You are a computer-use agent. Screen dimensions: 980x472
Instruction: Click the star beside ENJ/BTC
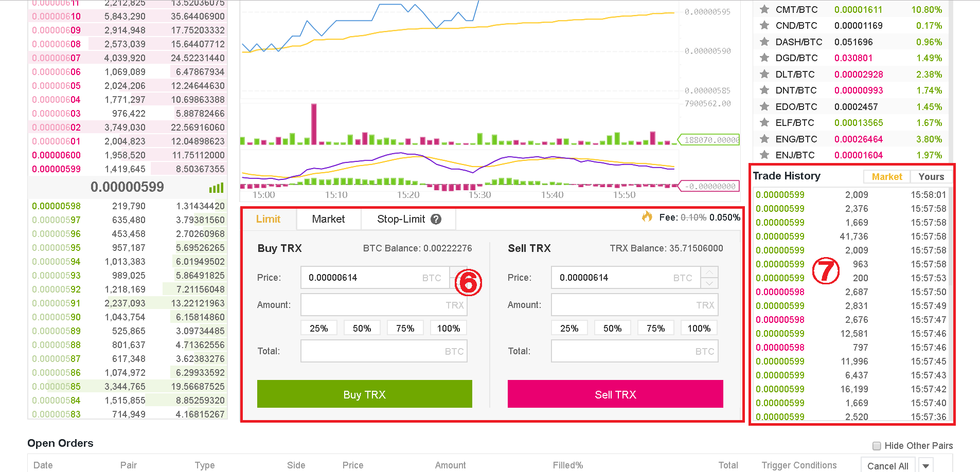(x=764, y=155)
